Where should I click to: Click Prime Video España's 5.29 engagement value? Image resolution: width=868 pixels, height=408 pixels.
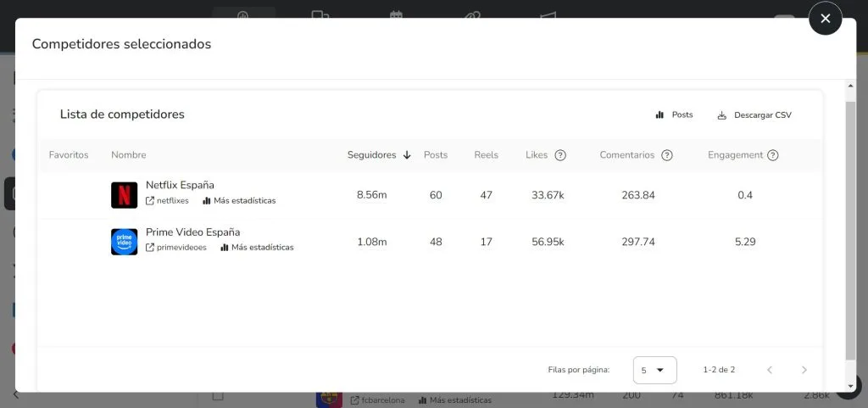[745, 242]
